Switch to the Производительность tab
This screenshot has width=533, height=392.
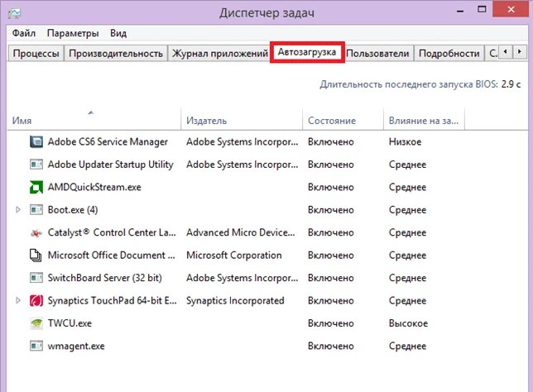pos(116,54)
